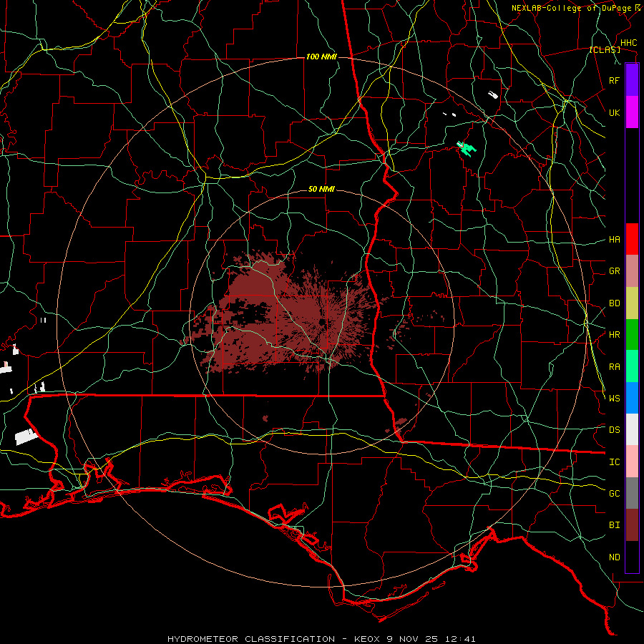Click the purple RF color swatch
The height and width of the screenshot is (644, 644).
pos(632,80)
